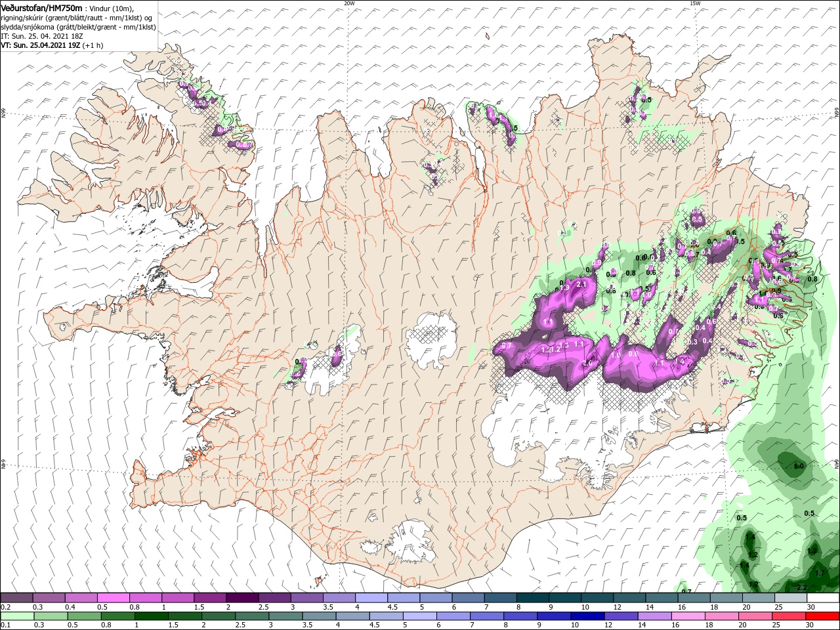This screenshot has height=630, width=840.
Task: Click the 64N latitude label on the right edge
Action: click(x=837, y=464)
